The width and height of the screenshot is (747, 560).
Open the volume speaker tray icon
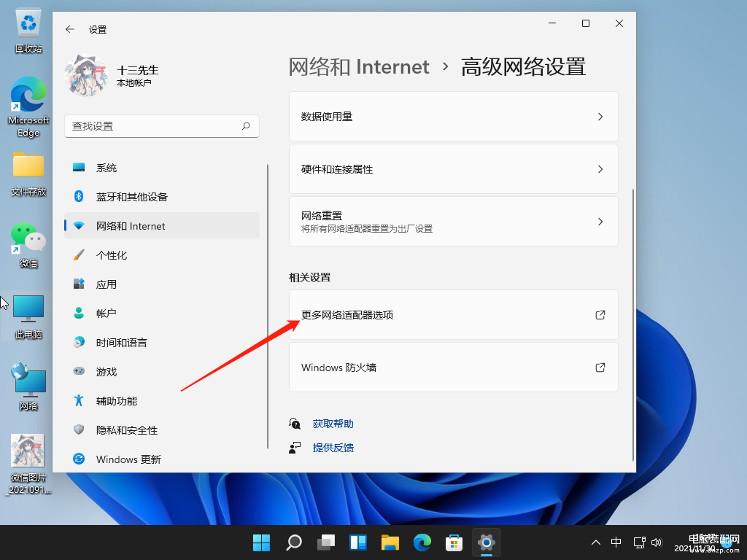coord(657,542)
